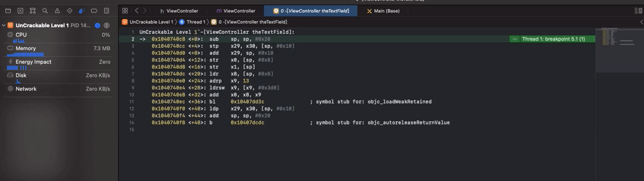Screen dimensions: 644x181
Task: Switch to the ViewController header tab
Action: point(179,11)
